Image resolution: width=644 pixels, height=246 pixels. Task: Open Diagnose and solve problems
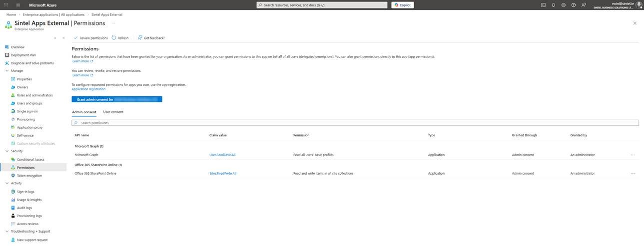click(x=32, y=63)
